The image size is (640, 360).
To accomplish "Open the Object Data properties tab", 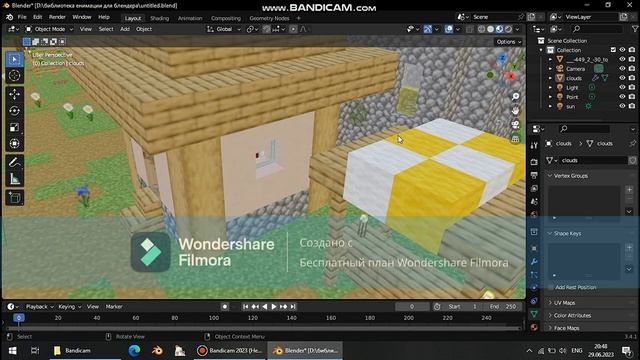I will 534,314.
